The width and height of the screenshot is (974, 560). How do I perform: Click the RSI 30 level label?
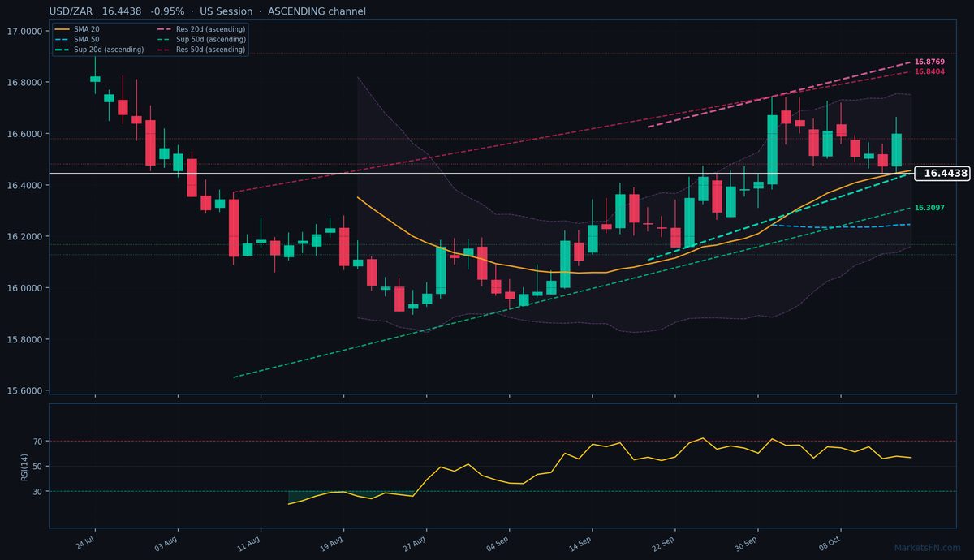[37, 492]
